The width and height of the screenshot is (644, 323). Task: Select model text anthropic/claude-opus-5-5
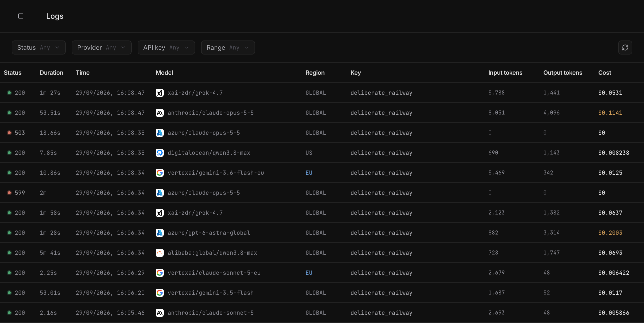(211, 113)
